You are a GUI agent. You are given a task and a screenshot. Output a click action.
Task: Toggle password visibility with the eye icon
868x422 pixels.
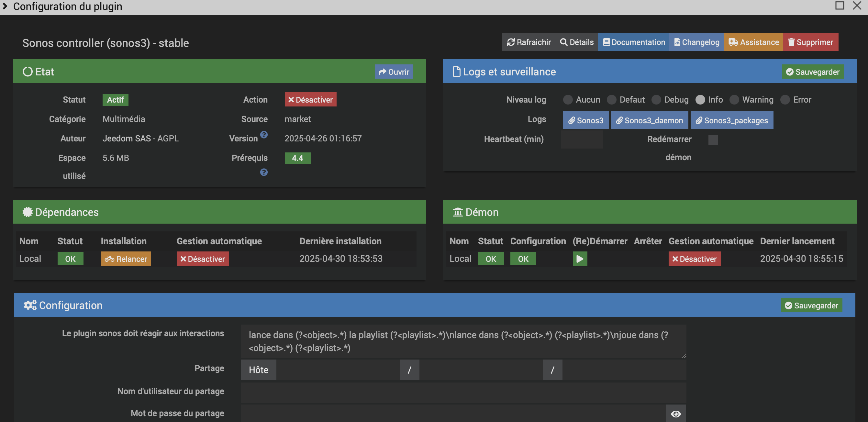point(676,414)
